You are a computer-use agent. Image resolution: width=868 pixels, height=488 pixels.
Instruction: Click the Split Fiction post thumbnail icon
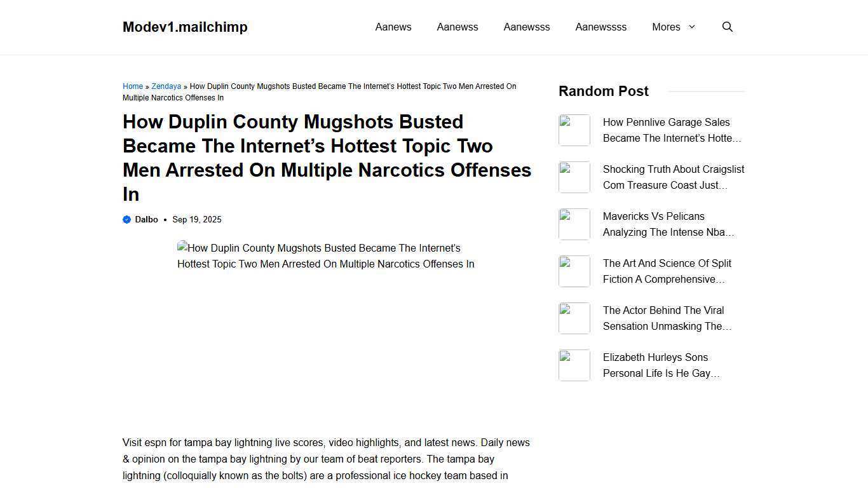[x=574, y=271]
